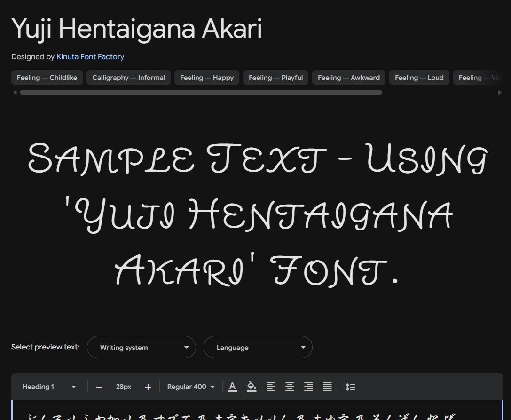Click the left arrow of tag scrollbar

point(15,93)
